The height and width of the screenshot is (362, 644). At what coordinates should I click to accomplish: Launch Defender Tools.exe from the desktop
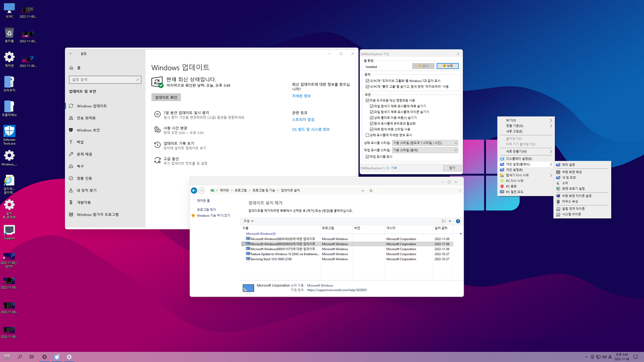(9, 135)
